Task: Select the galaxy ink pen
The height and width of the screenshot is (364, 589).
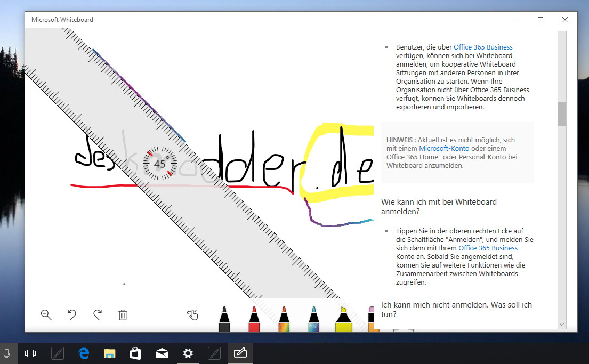Action: (313, 319)
